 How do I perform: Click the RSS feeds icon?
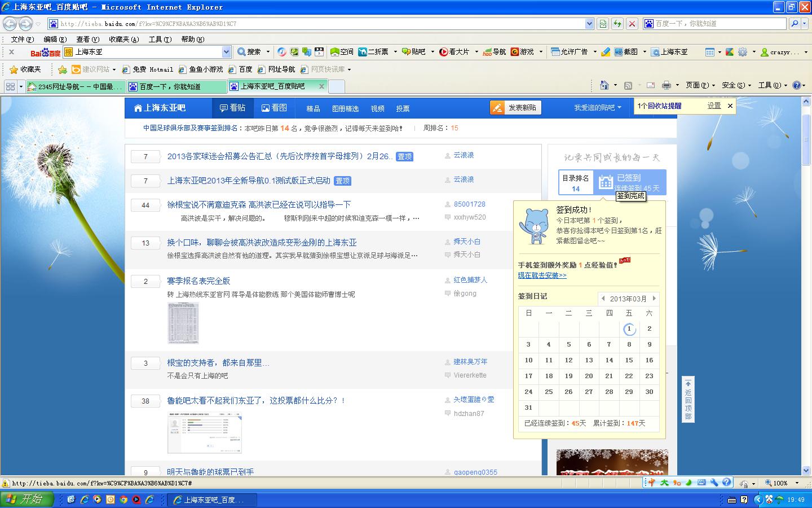pyautogui.click(x=628, y=85)
